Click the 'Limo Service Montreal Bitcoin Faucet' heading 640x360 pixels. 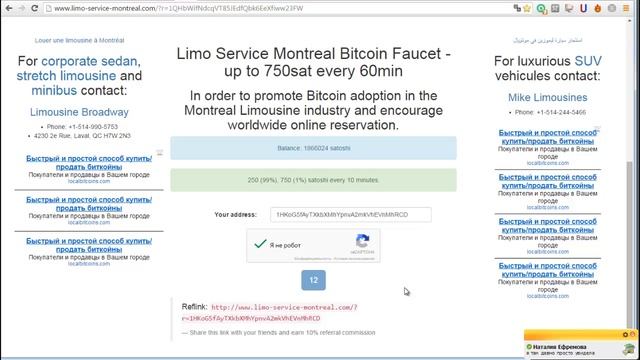coord(313,62)
